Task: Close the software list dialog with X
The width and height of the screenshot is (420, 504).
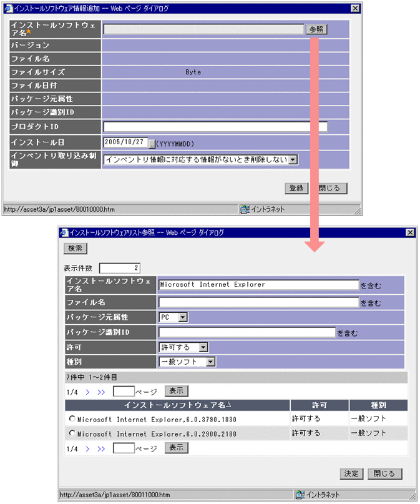Action: (410, 232)
